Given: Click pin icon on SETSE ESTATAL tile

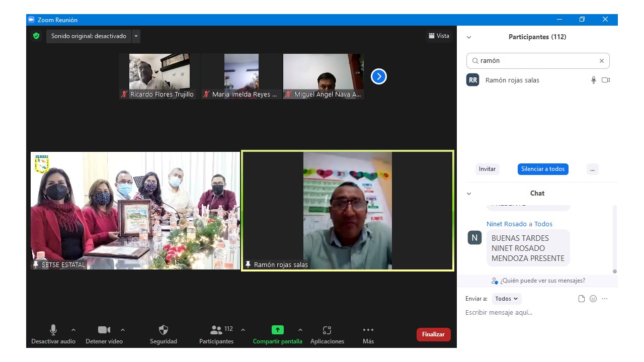Looking at the screenshot, I should (36, 264).
